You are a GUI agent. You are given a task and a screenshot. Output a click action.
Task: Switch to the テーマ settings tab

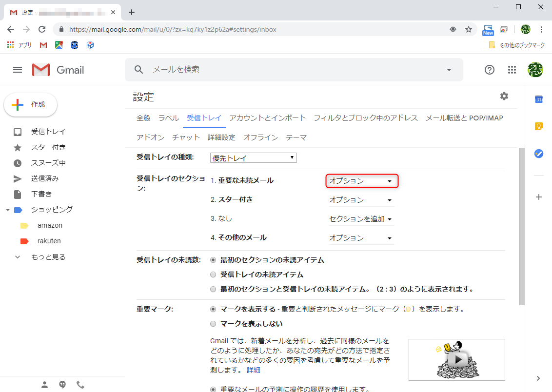pos(296,137)
